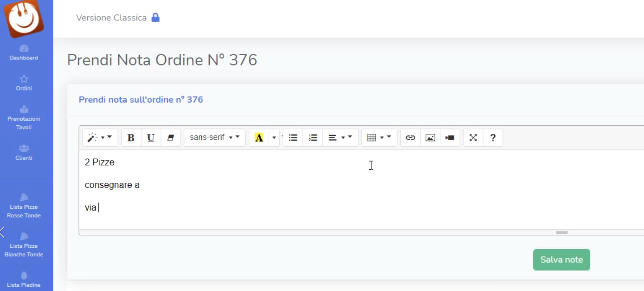Viewport: 644px width, 291px height.
Task: Click the Versione Classica link
Action: (x=111, y=18)
